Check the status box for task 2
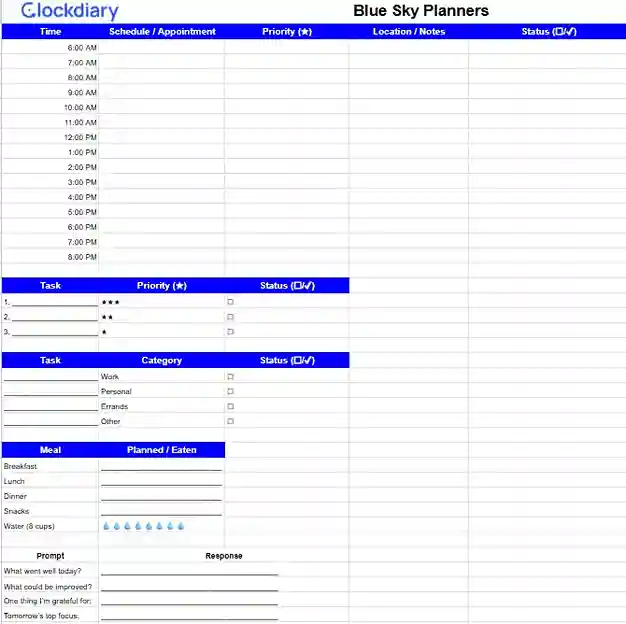 (230, 317)
